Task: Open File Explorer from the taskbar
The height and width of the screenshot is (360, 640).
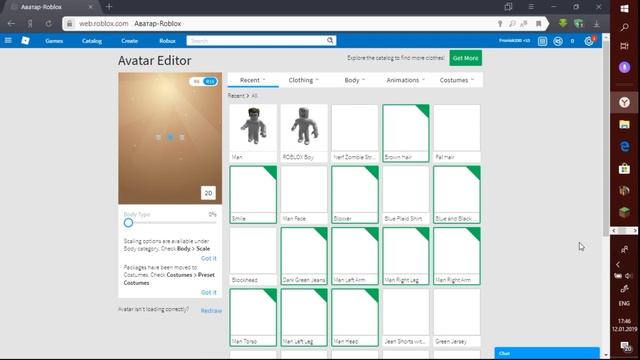Action: (x=624, y=124)
